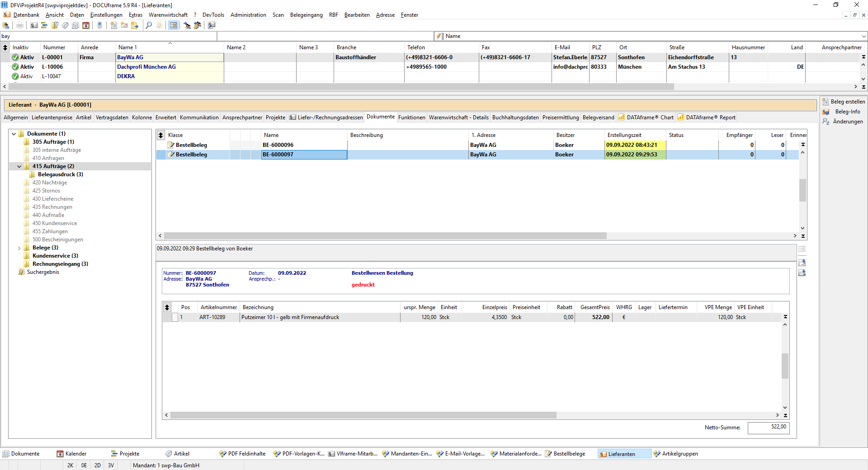Open the Belegeingang menu
868x470 pixels.
[306, 15]
